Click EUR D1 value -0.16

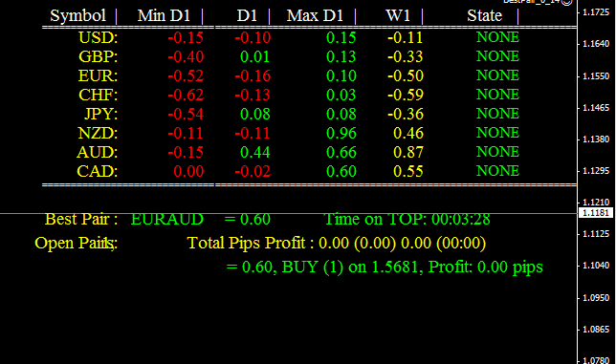[253, 75]
